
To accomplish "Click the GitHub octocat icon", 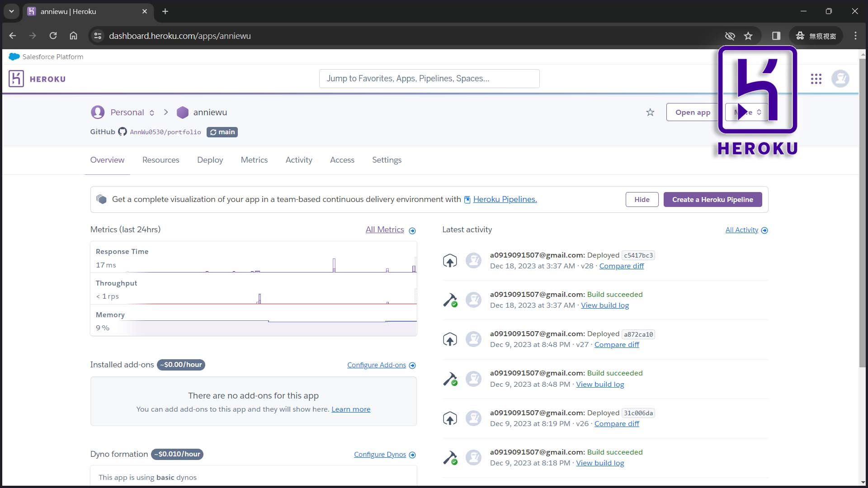I will [x=123, y=131].
